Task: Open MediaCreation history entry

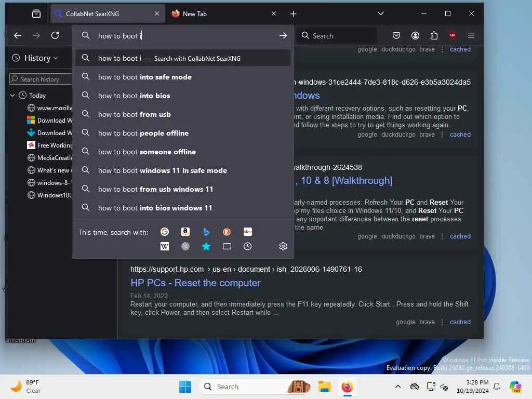Action: pos(49,158)
